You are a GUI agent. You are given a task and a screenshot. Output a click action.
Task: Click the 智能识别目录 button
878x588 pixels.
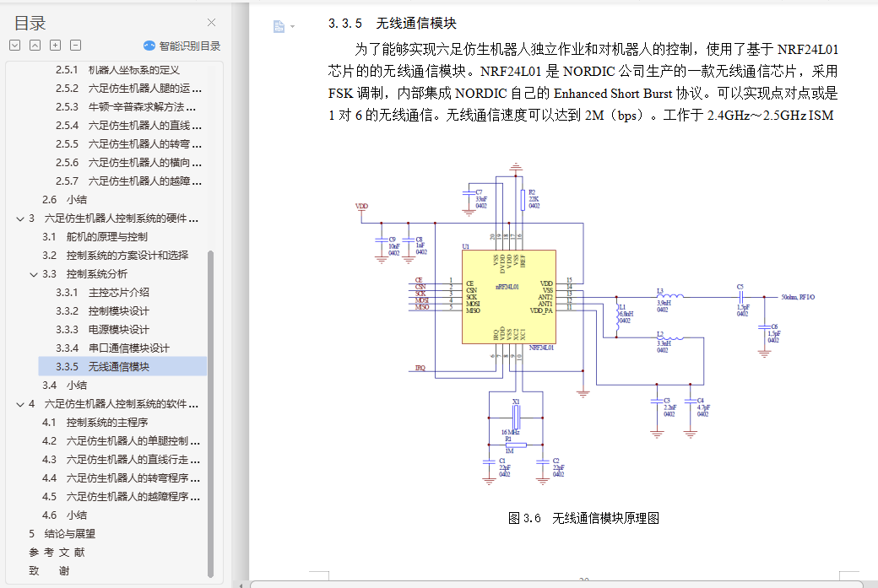tap(182, 46)
